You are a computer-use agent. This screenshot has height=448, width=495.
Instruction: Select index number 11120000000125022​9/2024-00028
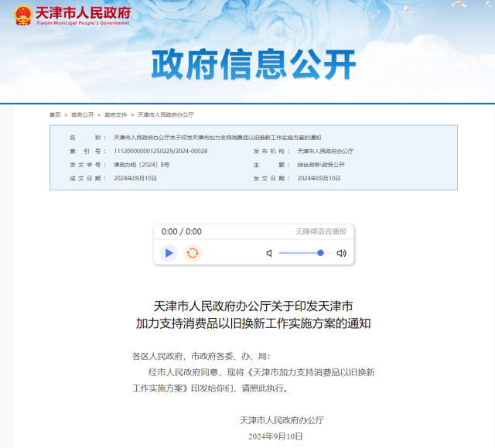click(x=161, y=151)
